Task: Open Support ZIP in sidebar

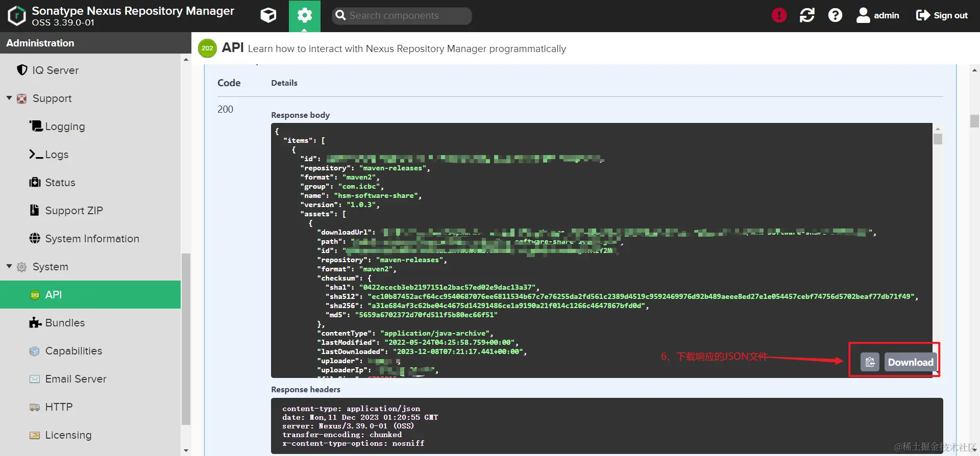Action: pyautogui.click(x=74, y=210)
